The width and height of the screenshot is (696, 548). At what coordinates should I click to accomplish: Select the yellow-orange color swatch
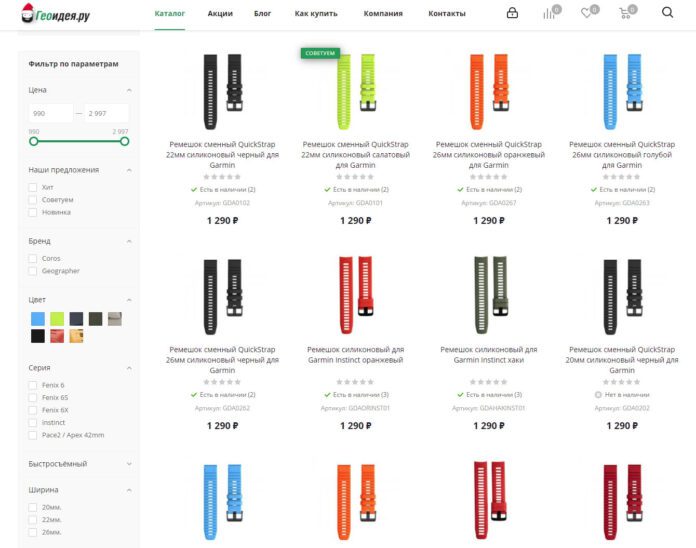(x=76, y=336)
